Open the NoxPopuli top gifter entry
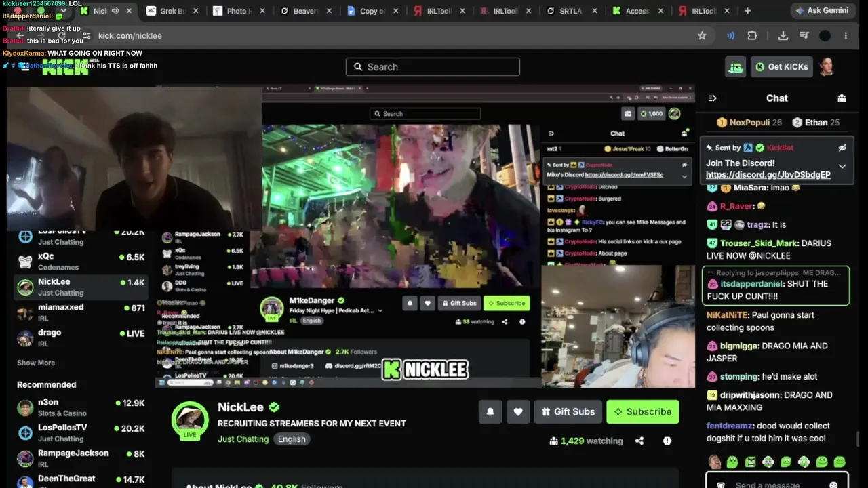868x488 pixels. [x=749, y=123]
